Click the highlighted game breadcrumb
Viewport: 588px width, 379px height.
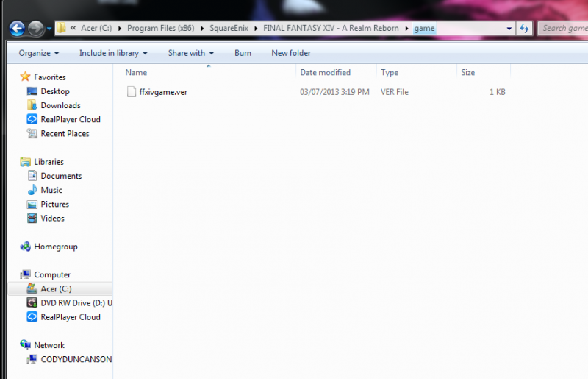pyautogui.click(x=424, y=28)
